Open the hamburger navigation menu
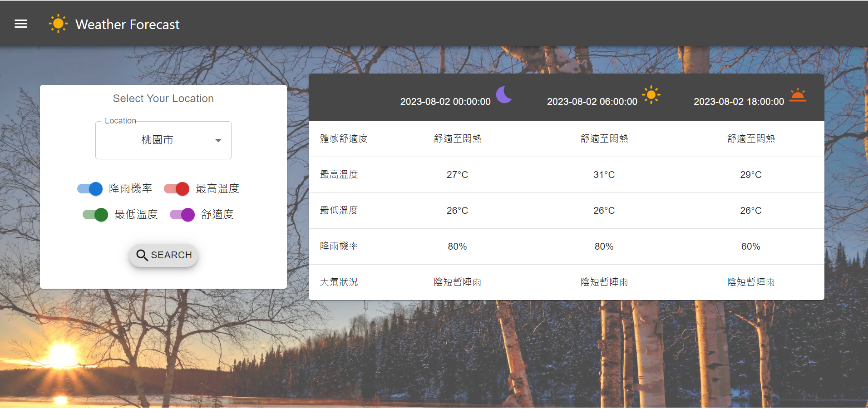This screenshot has width=868, height=409. tap(20, 23)
